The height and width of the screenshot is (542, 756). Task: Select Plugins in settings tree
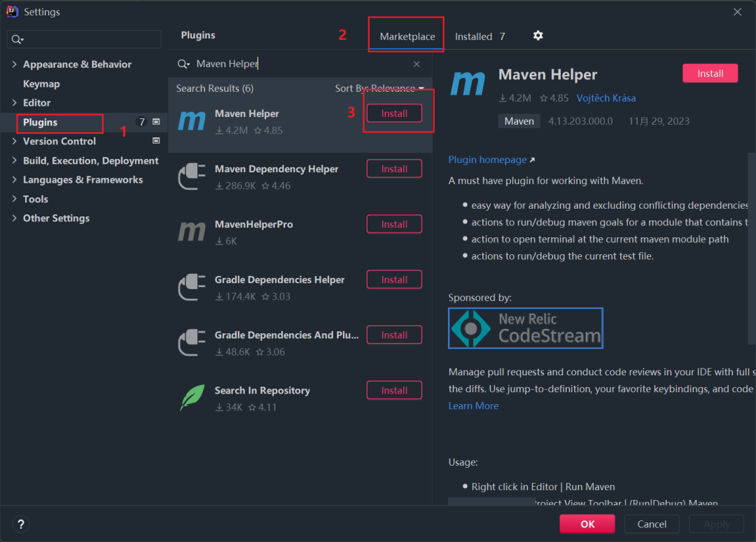pos(40,123)
